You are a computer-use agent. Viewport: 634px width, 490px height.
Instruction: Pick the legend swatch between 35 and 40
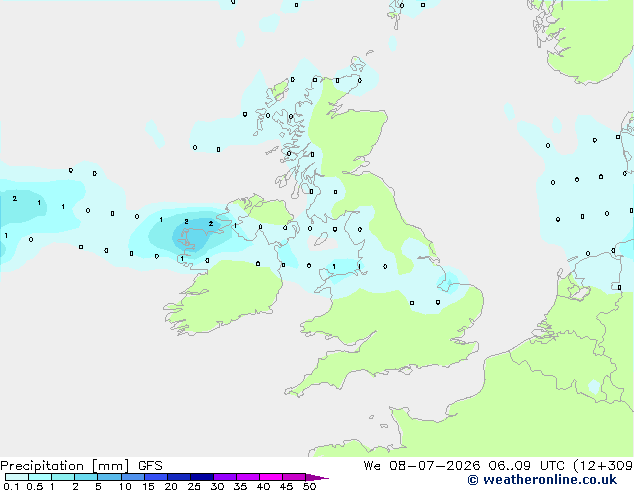pos(247,477)
